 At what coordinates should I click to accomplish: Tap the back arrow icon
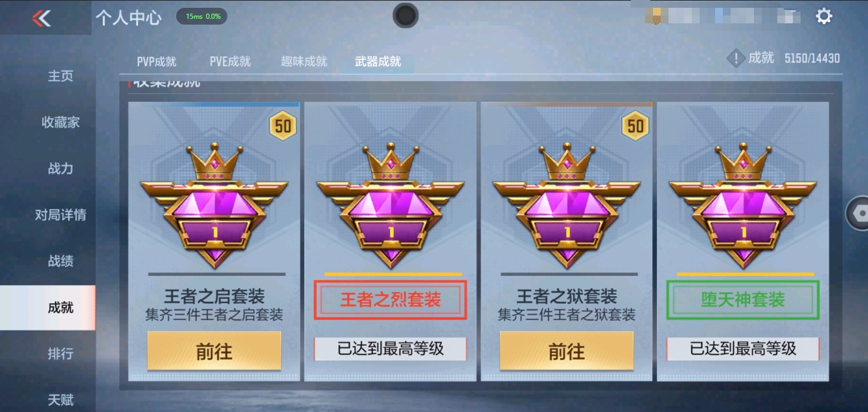[42, 17]
